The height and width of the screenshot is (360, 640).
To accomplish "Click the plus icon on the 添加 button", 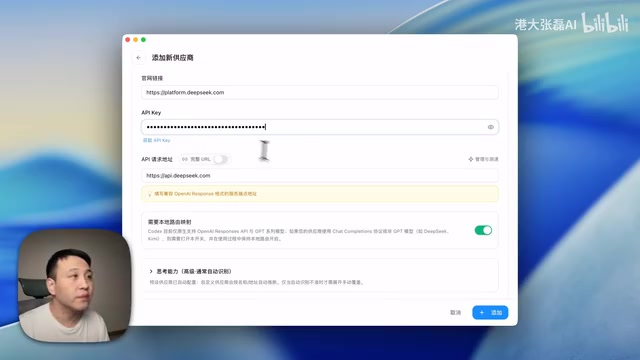I will [x=482, y=313].
